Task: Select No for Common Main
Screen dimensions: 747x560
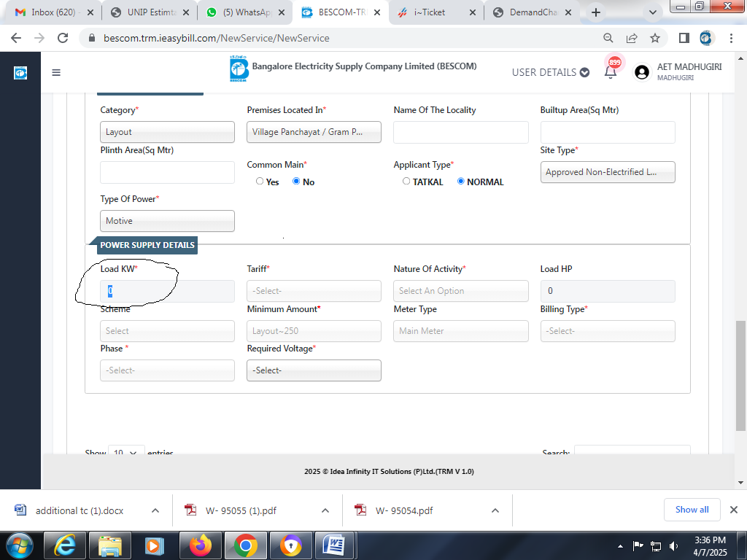Action: click(x=296, y=181)
